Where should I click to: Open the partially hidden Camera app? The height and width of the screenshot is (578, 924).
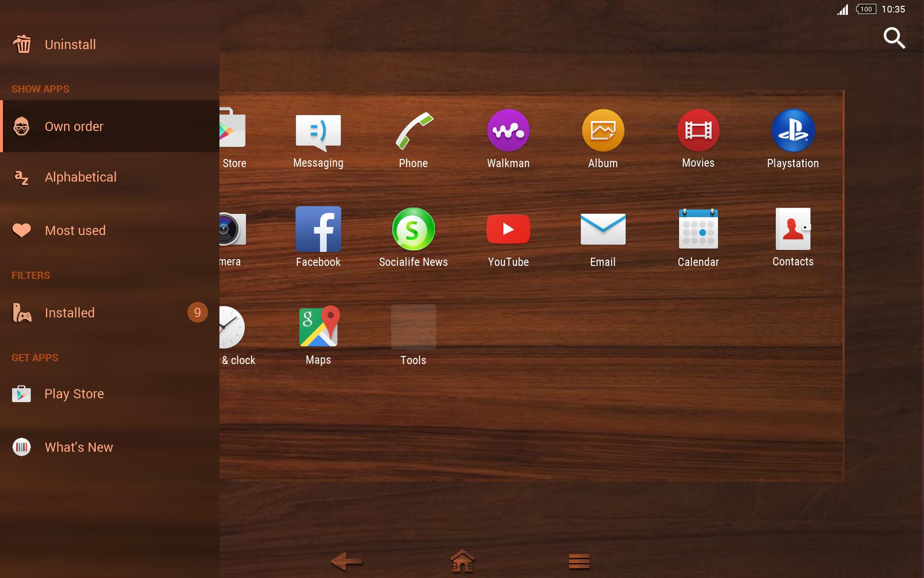click(233, 229)
